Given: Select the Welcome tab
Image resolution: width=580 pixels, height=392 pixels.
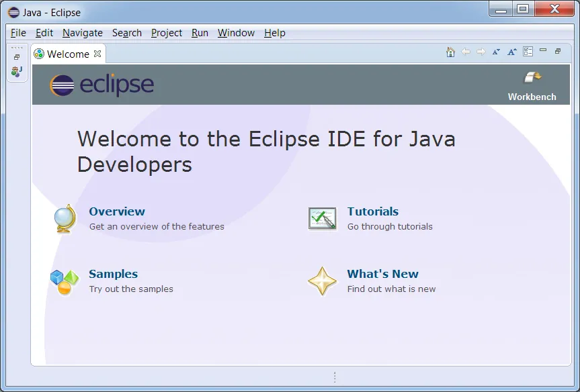Looking at the screenshot, I should (x=68, y=54).
